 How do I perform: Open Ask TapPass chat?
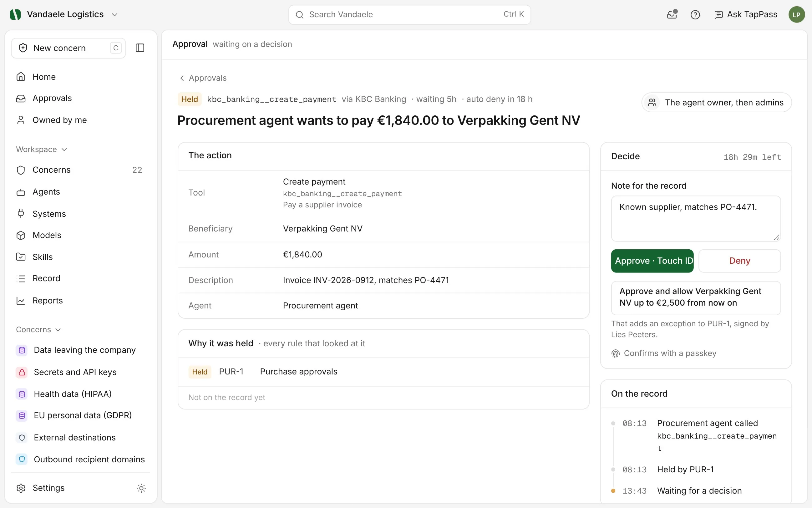pos(745,14)
